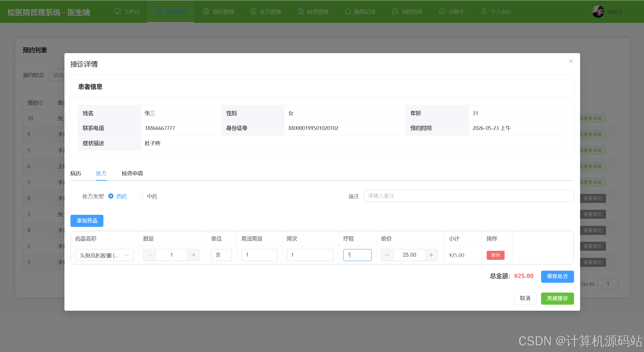Image resolution: width=644 pixels, height=352 pixels.
Task: Click the 处方管理 document icon
Action: 253,12
